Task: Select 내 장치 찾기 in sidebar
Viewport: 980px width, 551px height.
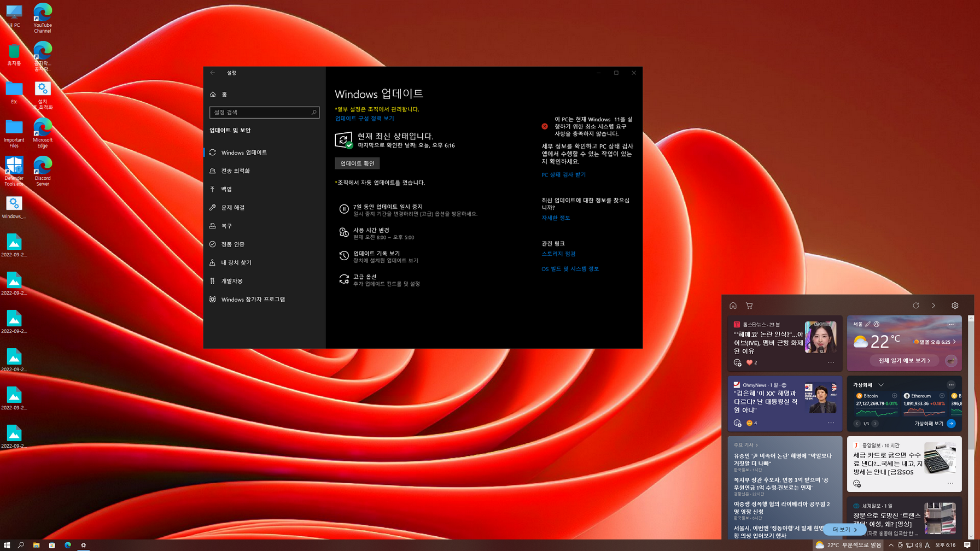Action: tap(265, 263)
